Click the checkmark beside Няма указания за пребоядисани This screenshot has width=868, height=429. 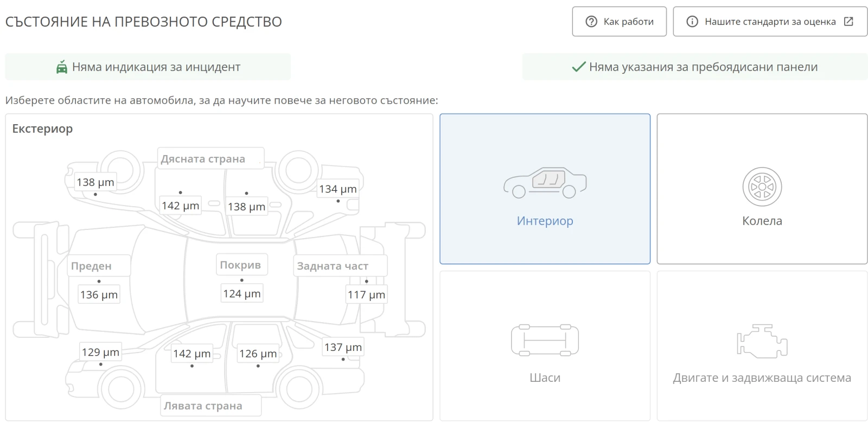click(x=578, y=67)
